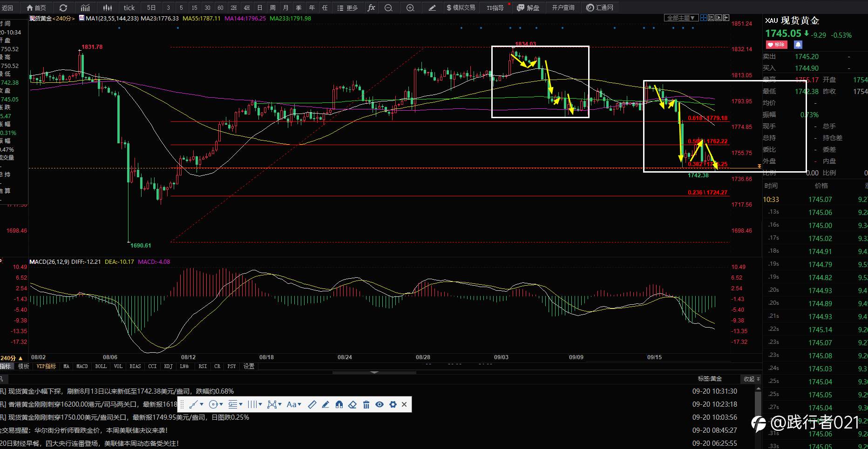868x449 pixels.
Task: Toggle the crosshair layout icon beside 全部主题
Action: [704, 18]
